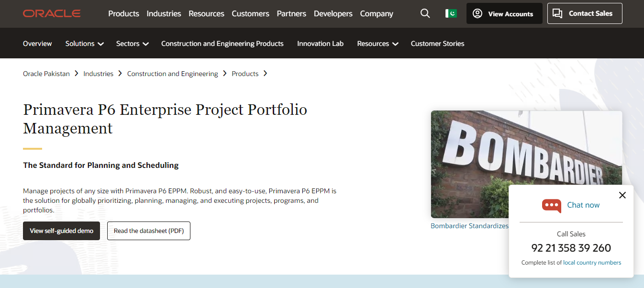Image resolution: width=644 pixels, height=288 pixels.
Task: Click the Chat now link
Action: [583, 205]
